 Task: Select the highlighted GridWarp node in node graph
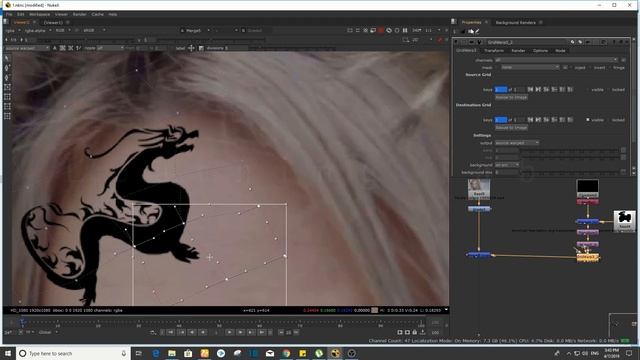(x=588, y=258)
